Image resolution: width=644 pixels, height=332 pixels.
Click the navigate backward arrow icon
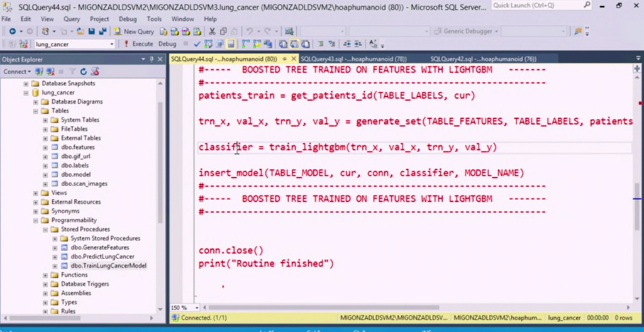[13, 31]
